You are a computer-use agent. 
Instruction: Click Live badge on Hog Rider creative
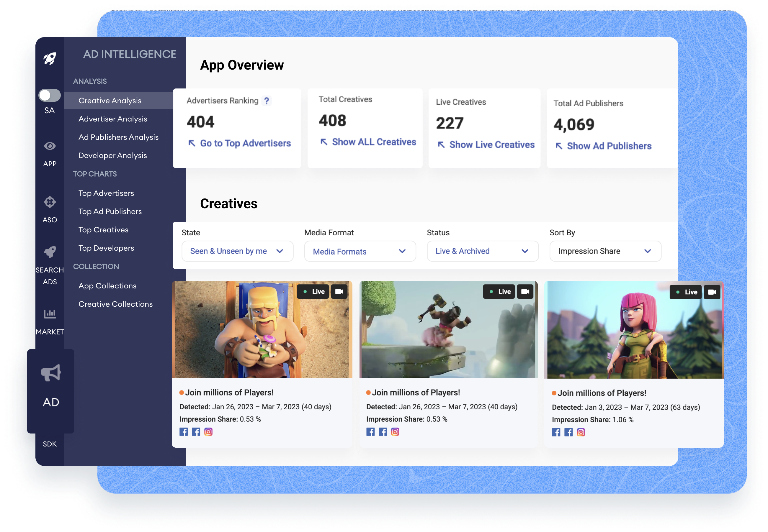[x=499, y=292]
